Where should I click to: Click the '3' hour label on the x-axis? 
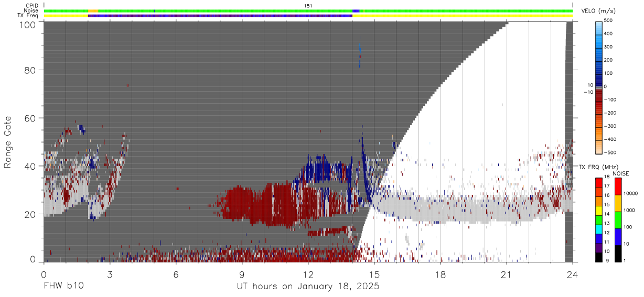click(110, 274)
